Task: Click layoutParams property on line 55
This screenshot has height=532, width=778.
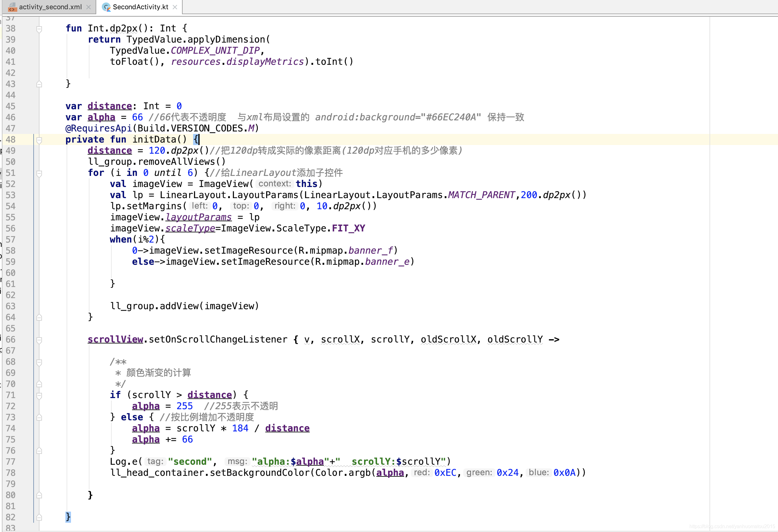Action: (x=199, y=217)
